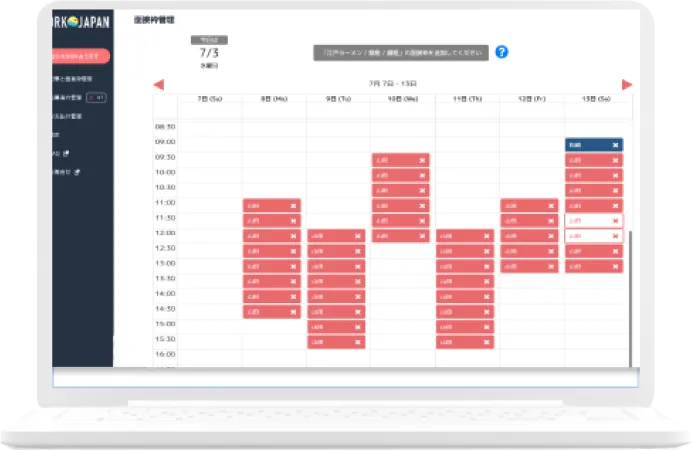Viewport: 692px width, 450px height.
Task: Remove the 12:00 slot on Tuesday 9th
Action: tap(357, 236)
